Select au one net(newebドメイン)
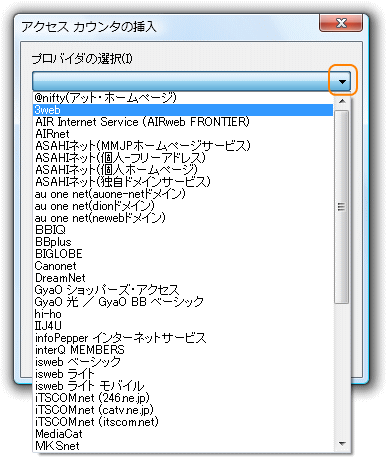386x458 pixels. point(183,218)
